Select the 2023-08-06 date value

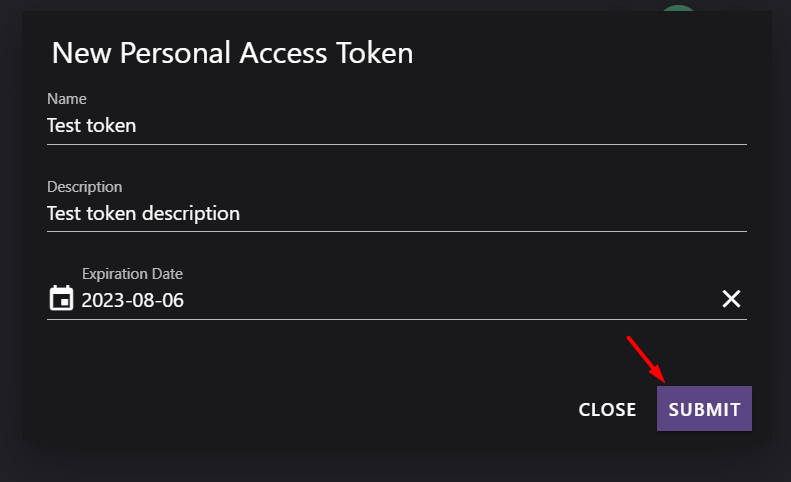(133, 300)
